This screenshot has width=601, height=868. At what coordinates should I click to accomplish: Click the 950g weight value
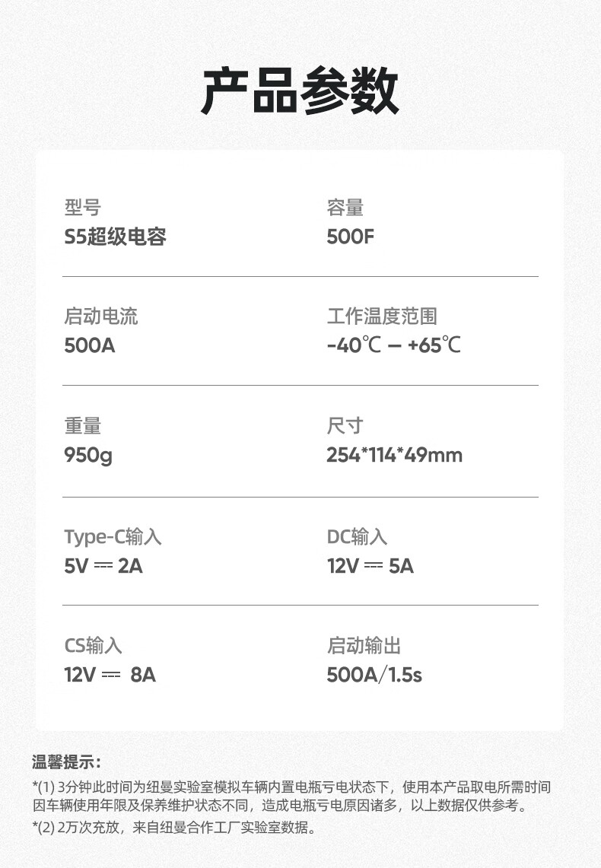pos(88,456)
